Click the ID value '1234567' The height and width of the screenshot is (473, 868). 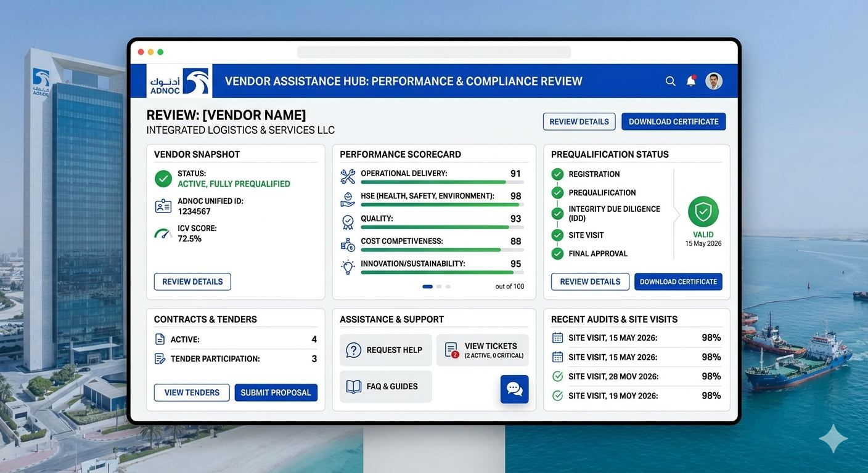click(x=194, y=211)
